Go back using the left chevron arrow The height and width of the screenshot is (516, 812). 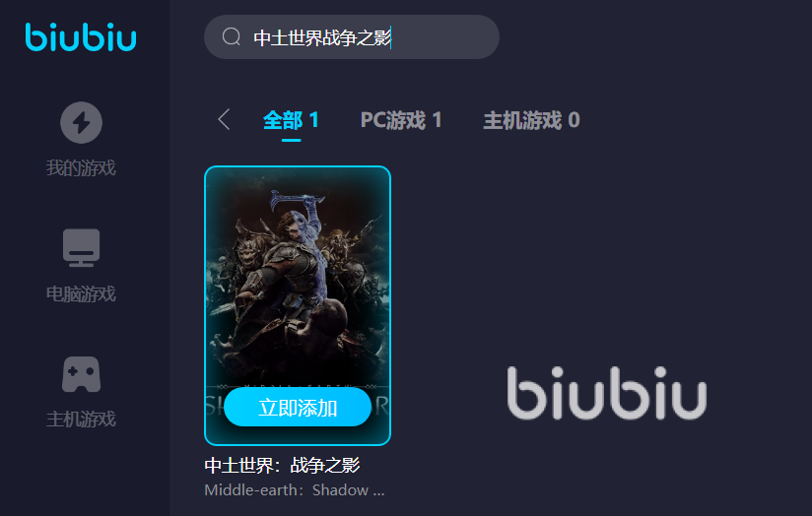(224, 119)
